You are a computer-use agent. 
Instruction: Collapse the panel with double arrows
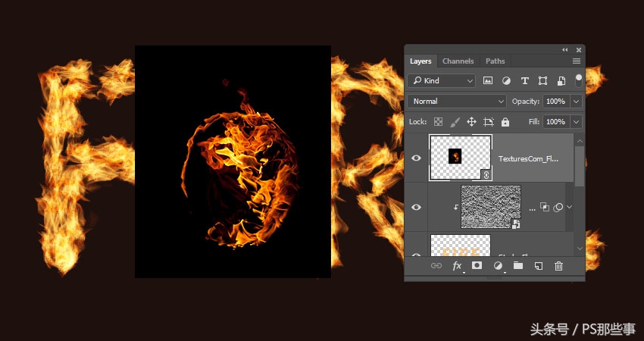coord(565,50)
